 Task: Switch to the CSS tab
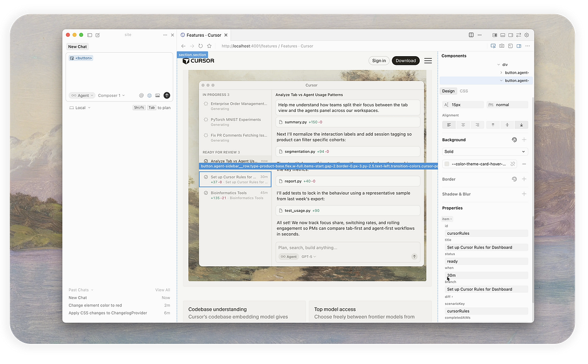(x=464, y=91)
